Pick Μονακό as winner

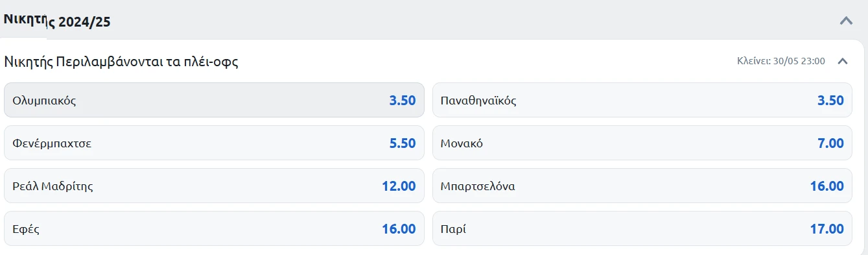(642, 143)
